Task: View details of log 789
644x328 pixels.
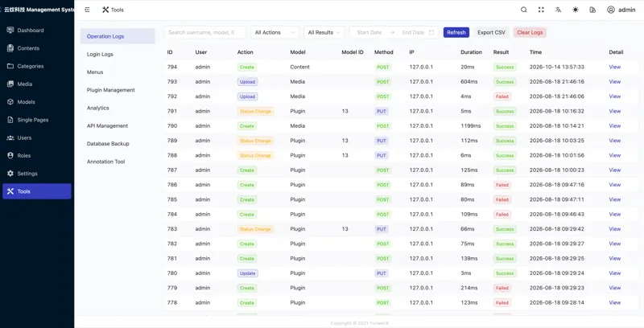Action: [614, 141]
